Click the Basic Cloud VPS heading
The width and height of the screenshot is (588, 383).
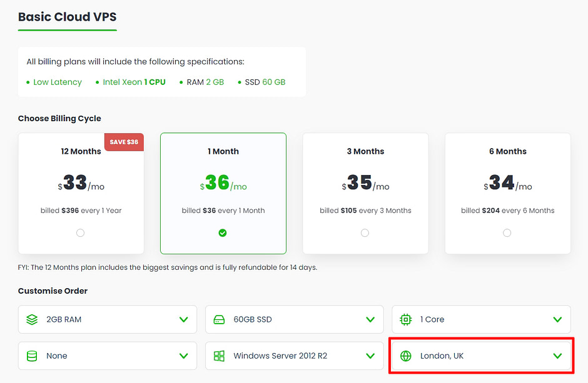(67, 17)
